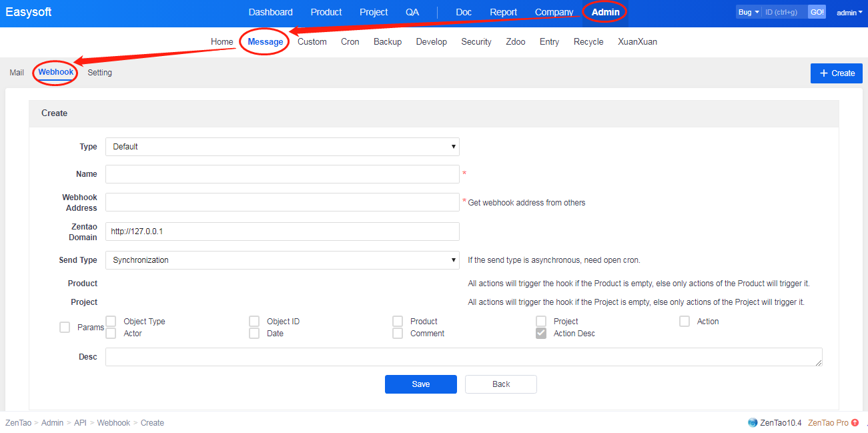Go to the Security menu item
The width and height of the screenshot is (868, 433).
(x=476, y=41)
